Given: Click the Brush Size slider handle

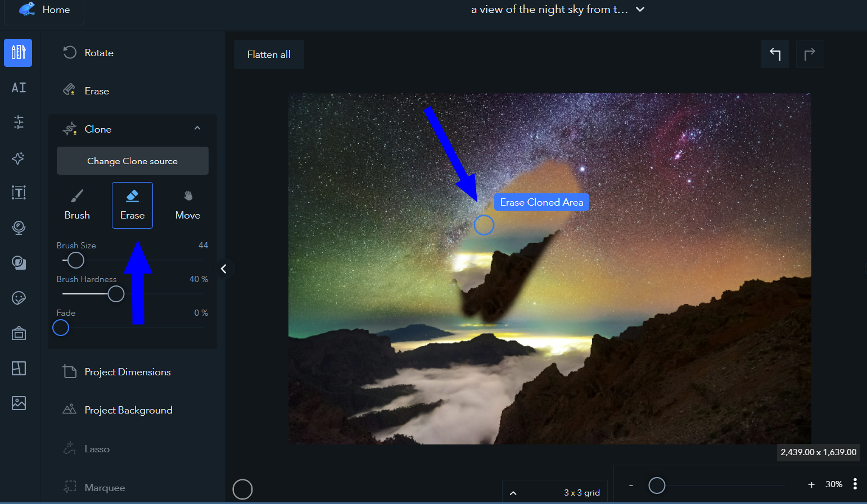Looking at the screenshot, I should pos(76,260).
